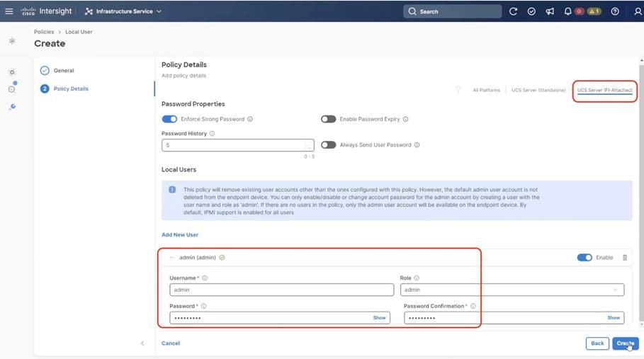Click the red critical alarms badge
Image resolution: width=644 pixels, height=359 pixels.
click(x=579, y=11)
